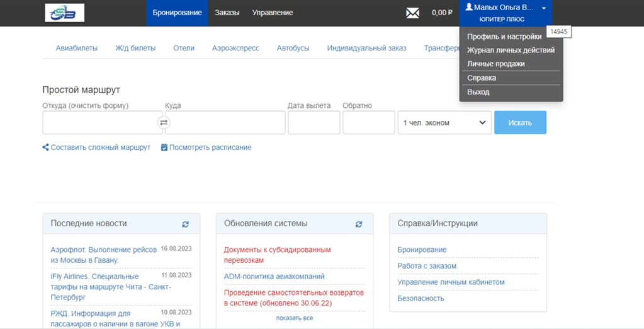Open Проведение самостоятельных возвратов link
644x329 pixels.
(x=293, y=297)
